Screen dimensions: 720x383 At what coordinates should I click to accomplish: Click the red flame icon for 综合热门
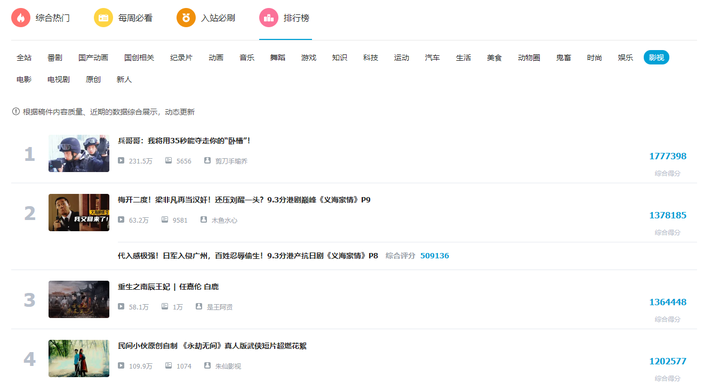(x=21, y=18)
